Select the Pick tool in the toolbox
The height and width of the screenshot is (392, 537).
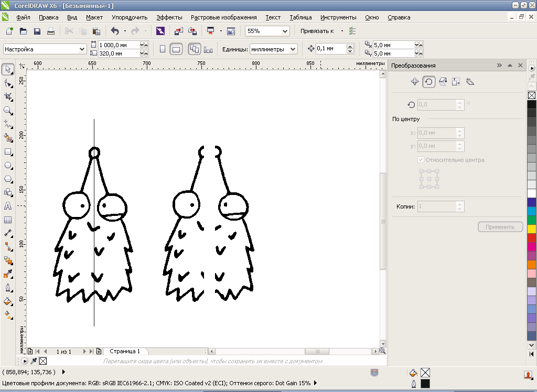pyautogui.click(x=8, y=69)
